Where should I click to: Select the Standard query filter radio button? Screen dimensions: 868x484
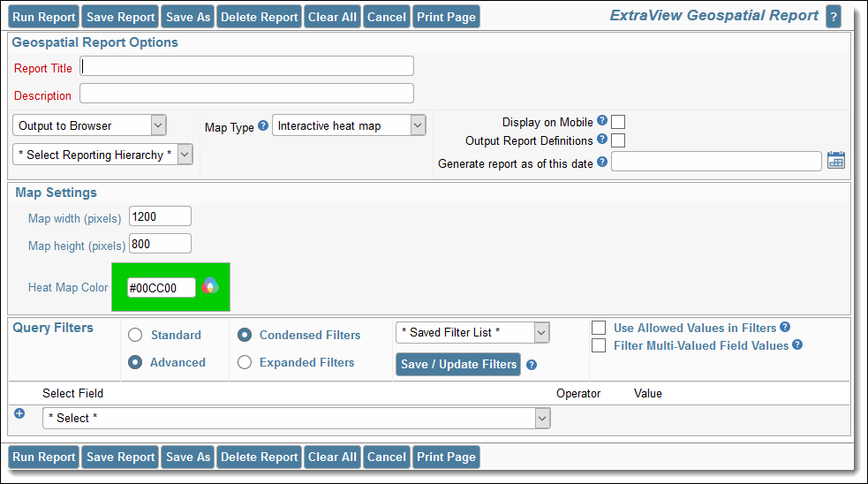click(135, 335)
